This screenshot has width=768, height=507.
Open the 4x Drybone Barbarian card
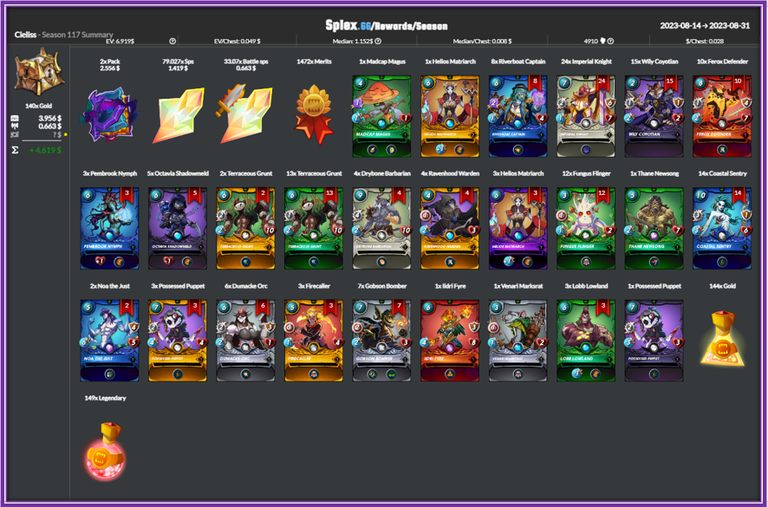[x=382, y=228]
